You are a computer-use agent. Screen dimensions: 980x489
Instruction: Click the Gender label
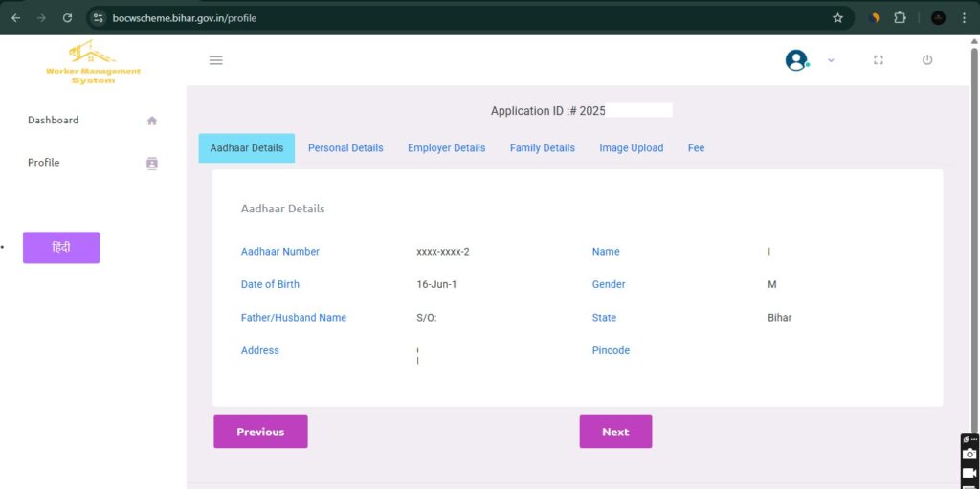coord(609,284)
